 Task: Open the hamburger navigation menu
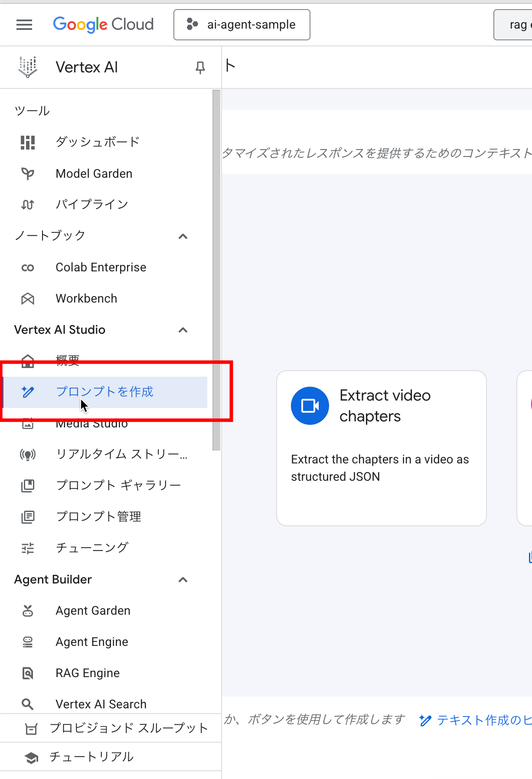[24, 25]
